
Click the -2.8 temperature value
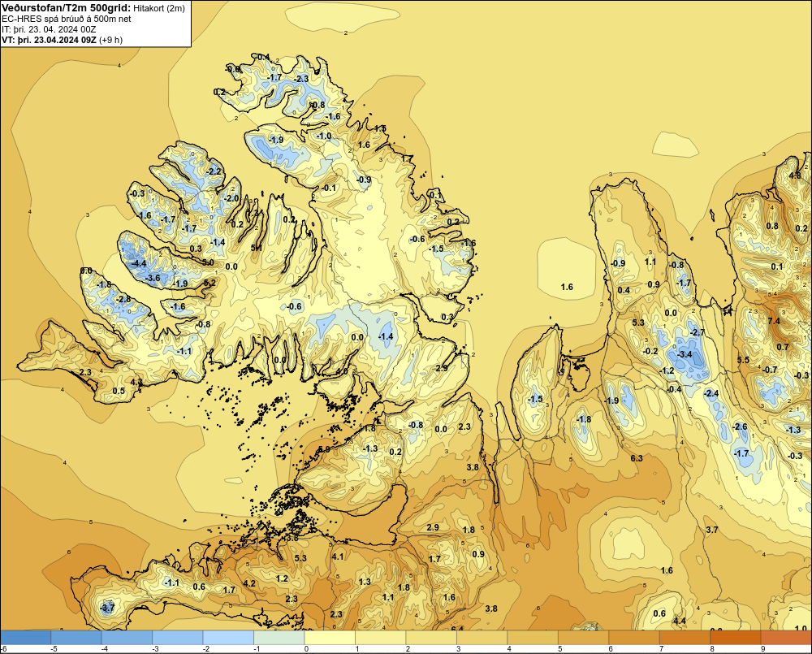coord(123,300)
